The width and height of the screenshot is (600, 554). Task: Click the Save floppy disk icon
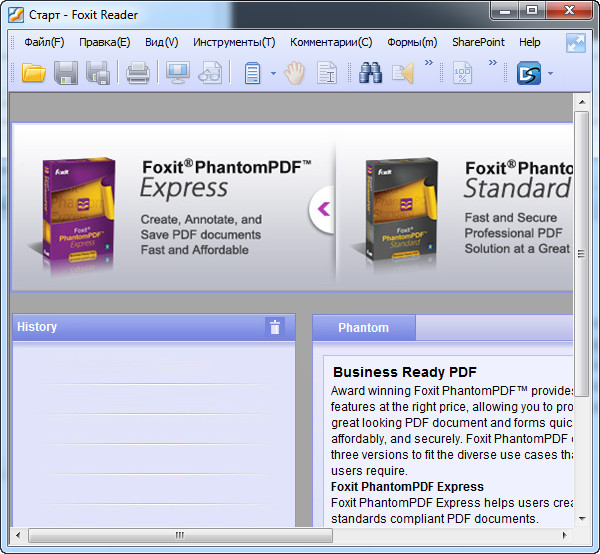click(66, 73)
